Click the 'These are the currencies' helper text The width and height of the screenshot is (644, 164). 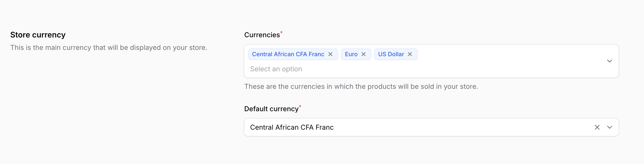[x=361, y=86]
